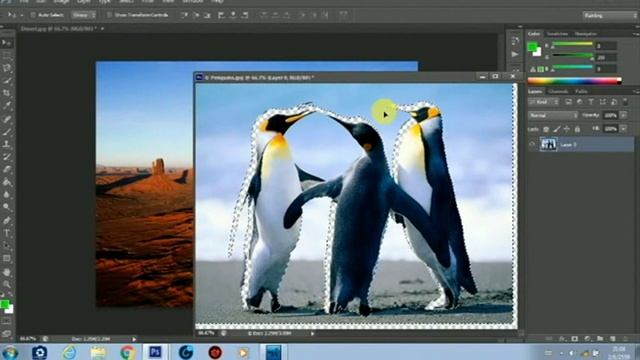The height and width of the screenshot is (360, 640).
Task: Switch to the Paths tab
Action: (581, 91)
